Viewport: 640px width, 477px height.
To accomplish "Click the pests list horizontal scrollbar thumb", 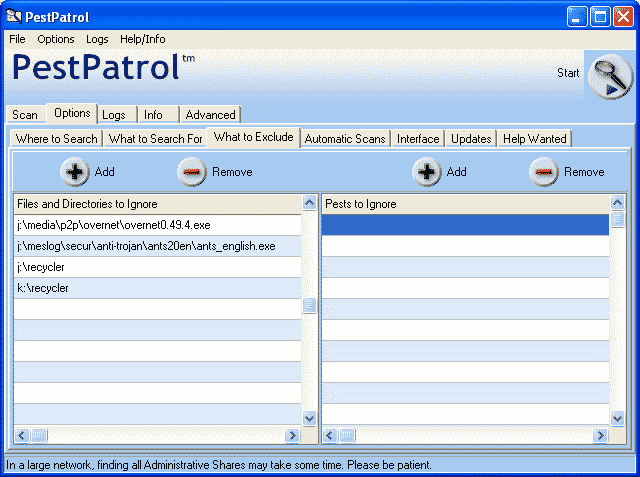I will click(347, 435).
